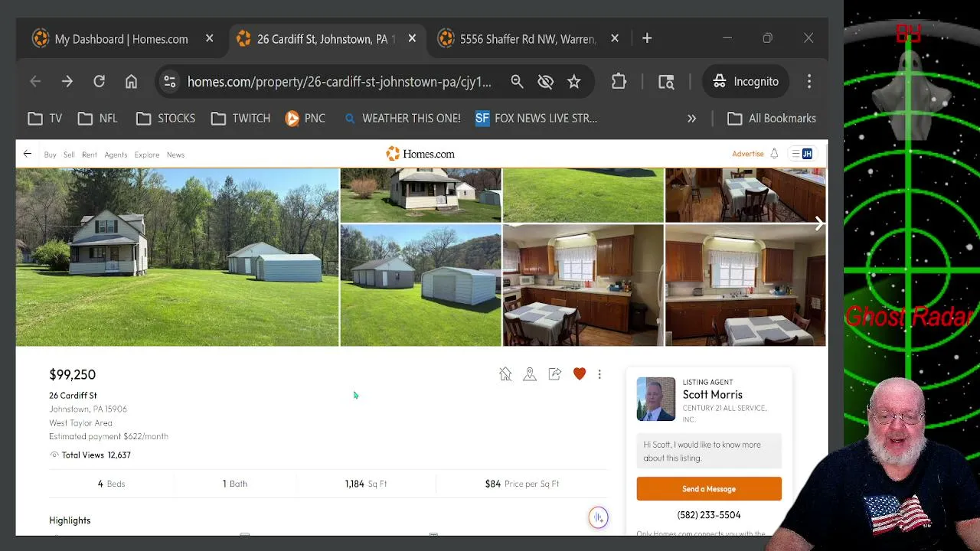Image resolution: width=980 pixels, height=551 pixels.
Task: Open the Explore menu on Homes.com
Action: click(147, 155)
